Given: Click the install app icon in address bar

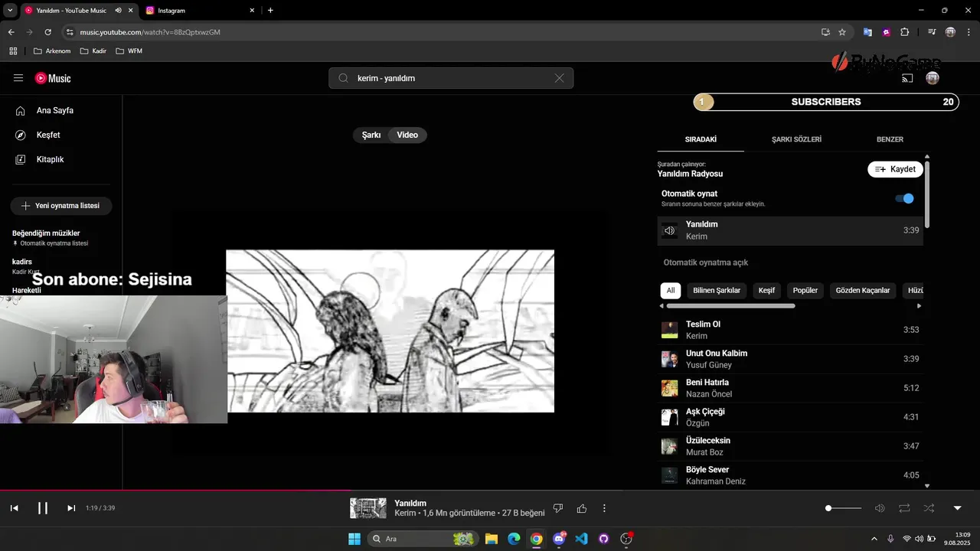Looking at the screenshot, I should point(825,32).
